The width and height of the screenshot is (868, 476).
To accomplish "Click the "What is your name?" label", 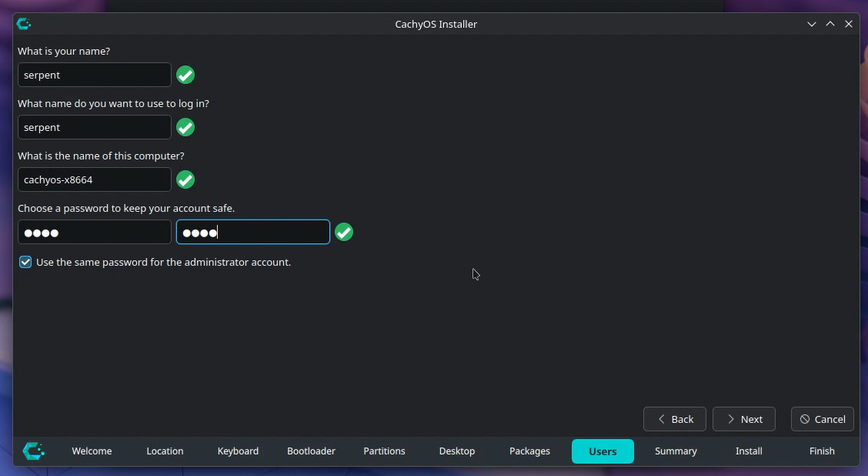I will 64,51.
